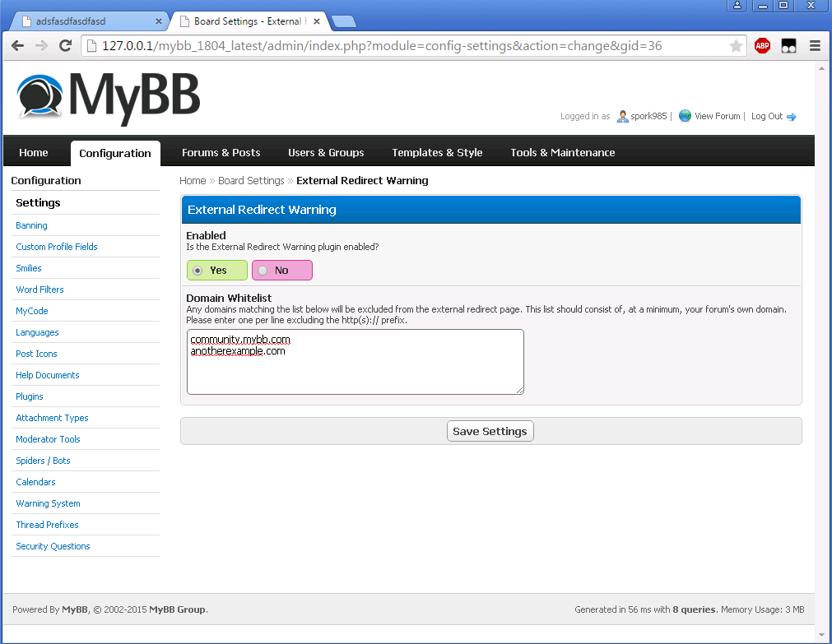Click the spork985 username link
The width and height of the screenshot is (832, 644).
pyautogui.click(x=648, y=116)
